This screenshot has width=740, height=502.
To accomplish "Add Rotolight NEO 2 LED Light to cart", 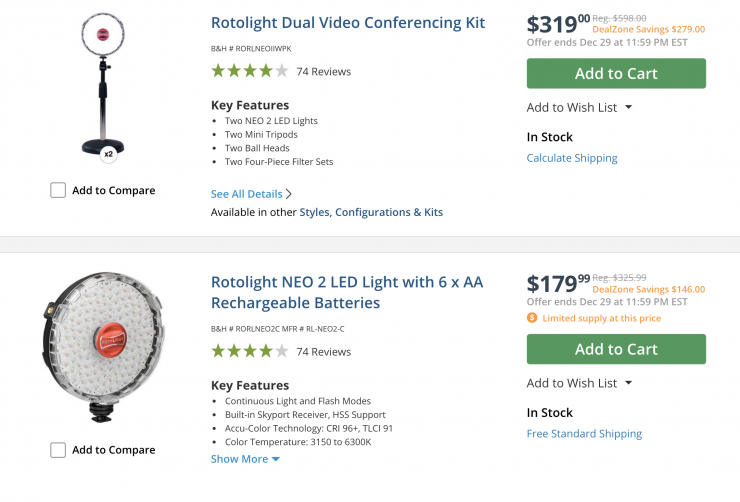I will pyautogui.click(x=616, y=349).
